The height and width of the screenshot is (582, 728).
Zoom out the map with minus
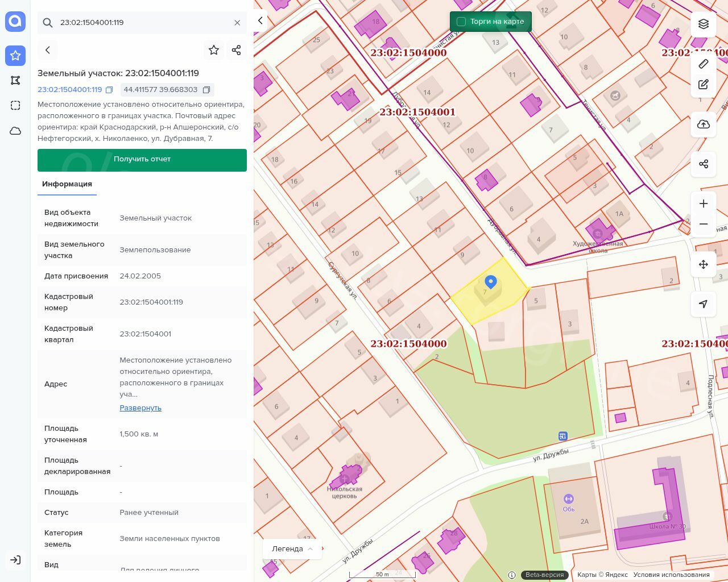[x=704, y=224]
